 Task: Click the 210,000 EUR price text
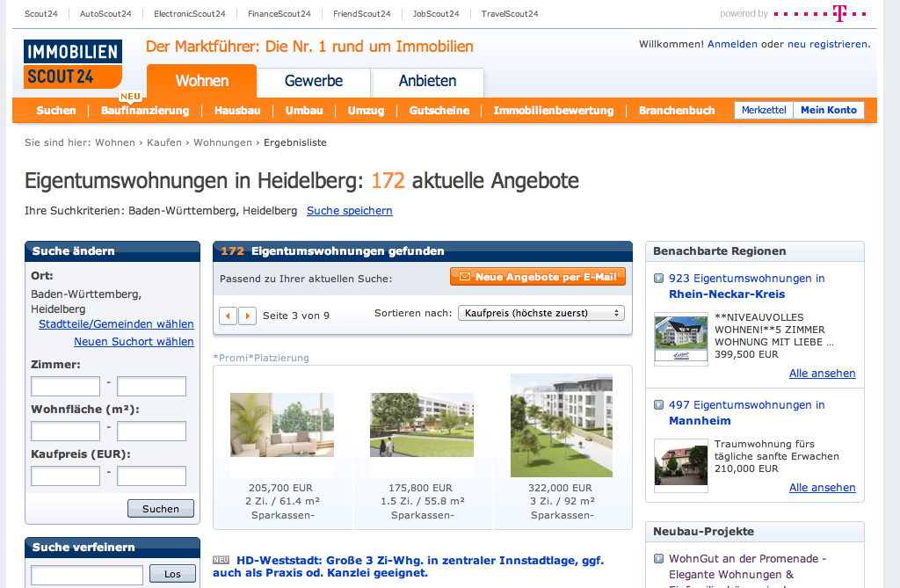(746, 468)
